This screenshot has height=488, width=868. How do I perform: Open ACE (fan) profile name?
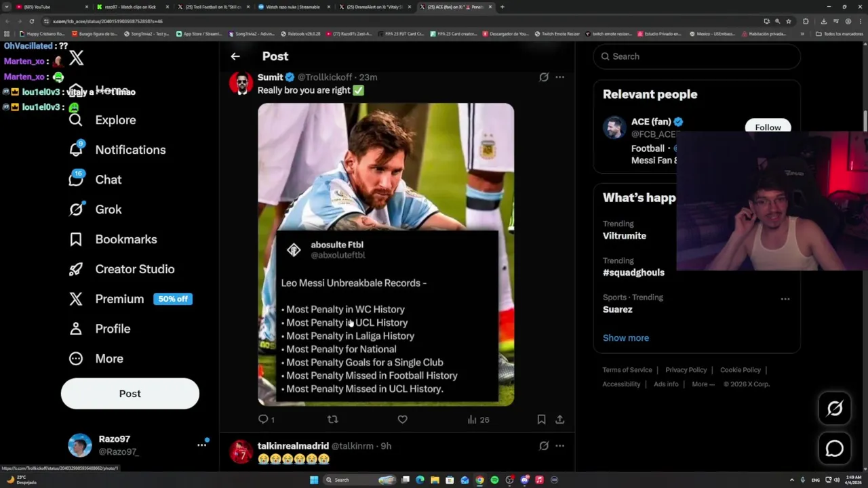point(651,122)
